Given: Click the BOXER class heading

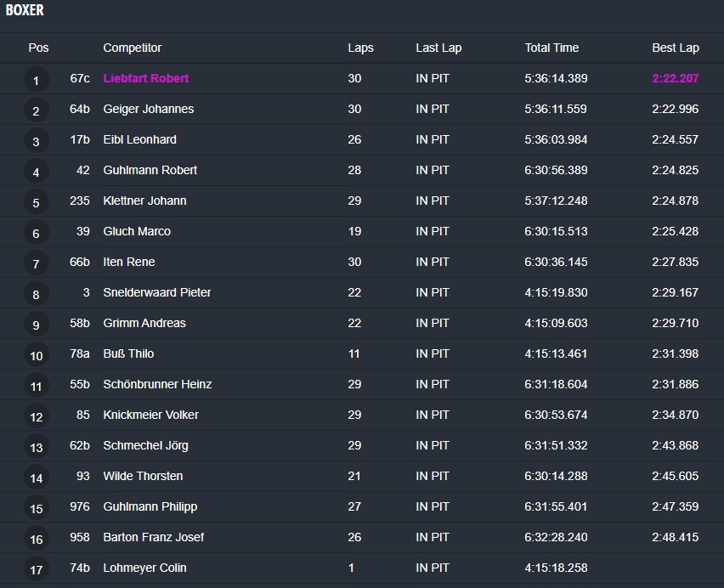Looking at the screenshot, I should (25, 11).
